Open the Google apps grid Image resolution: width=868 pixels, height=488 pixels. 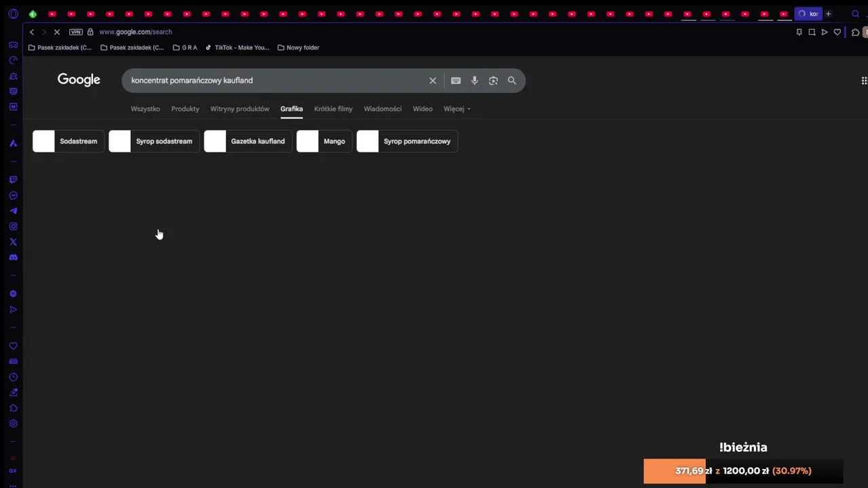pos(864,81)
